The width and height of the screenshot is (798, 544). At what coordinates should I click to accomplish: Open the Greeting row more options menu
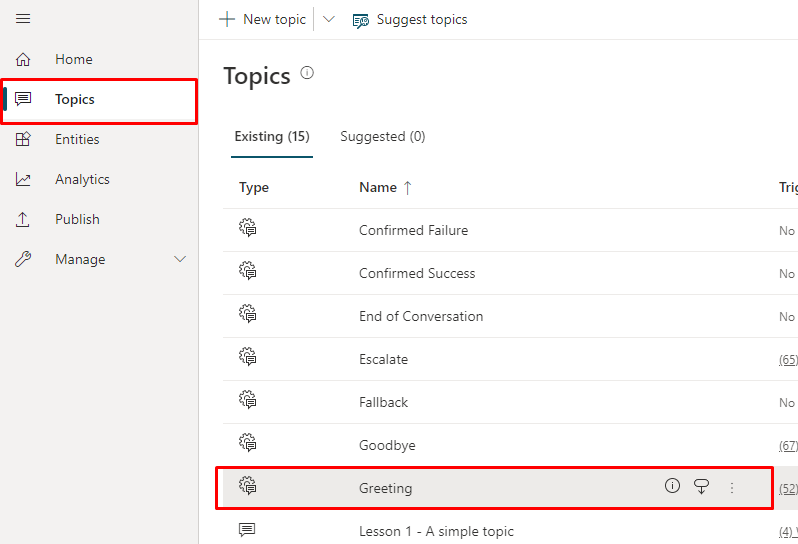pyautogui.click(x=731, y=487)
